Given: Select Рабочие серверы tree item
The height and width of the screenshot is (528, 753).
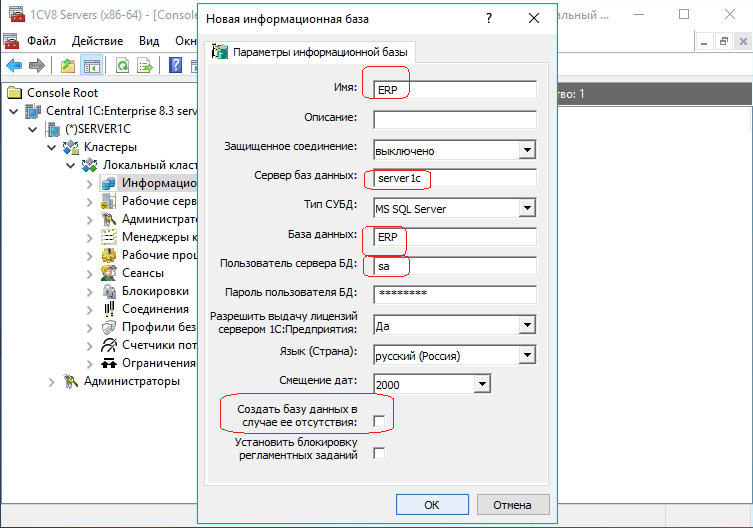Looking at the screenshot, I should [x=158, y=201].
